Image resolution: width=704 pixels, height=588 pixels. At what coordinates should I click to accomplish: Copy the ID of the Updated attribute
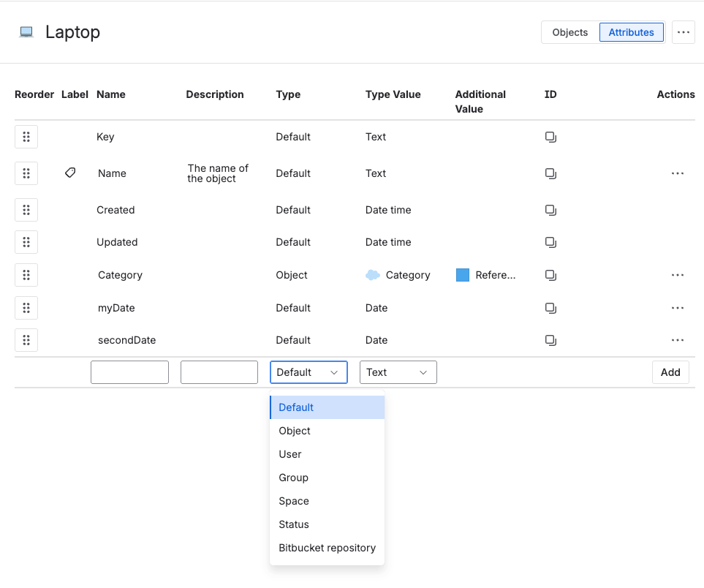[550, 242]
